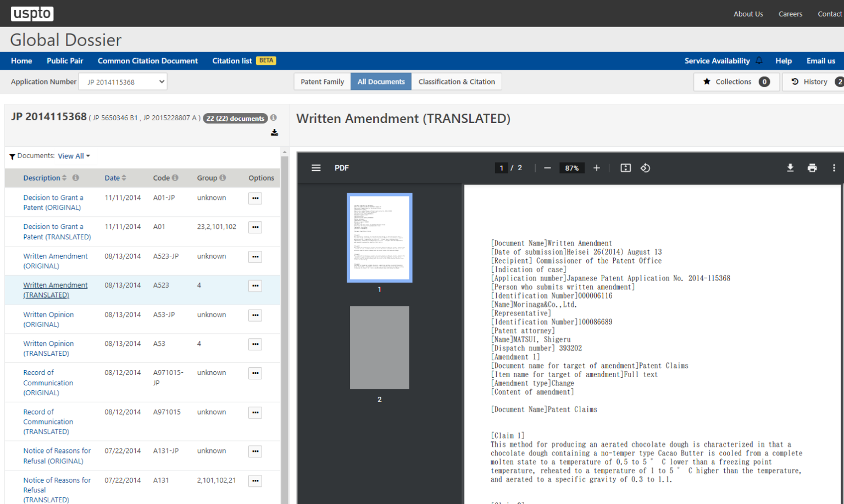Switch to the Patent Family tab
The width and height of the screenshot is (844, 504).
coord(322,82)
